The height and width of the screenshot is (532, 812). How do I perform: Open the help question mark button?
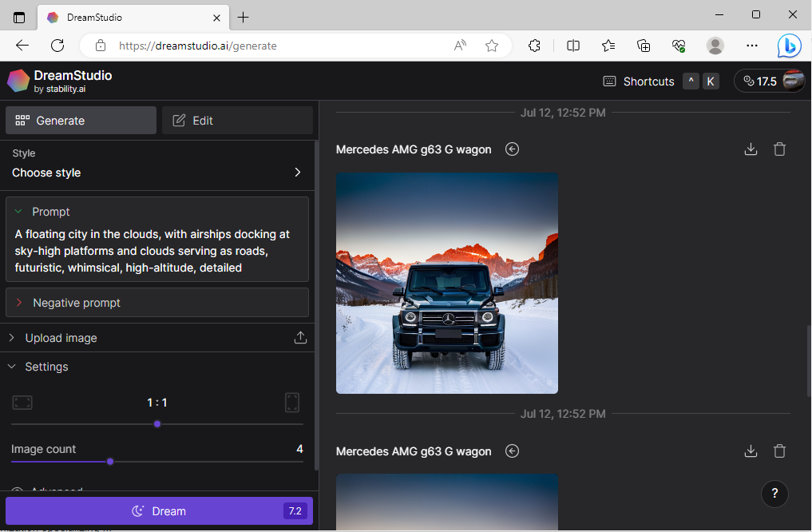click(x=774, y=494)
